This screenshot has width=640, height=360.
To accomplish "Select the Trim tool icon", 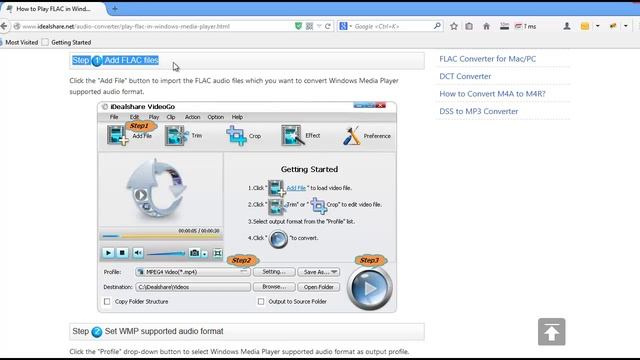I will (176, 135).
